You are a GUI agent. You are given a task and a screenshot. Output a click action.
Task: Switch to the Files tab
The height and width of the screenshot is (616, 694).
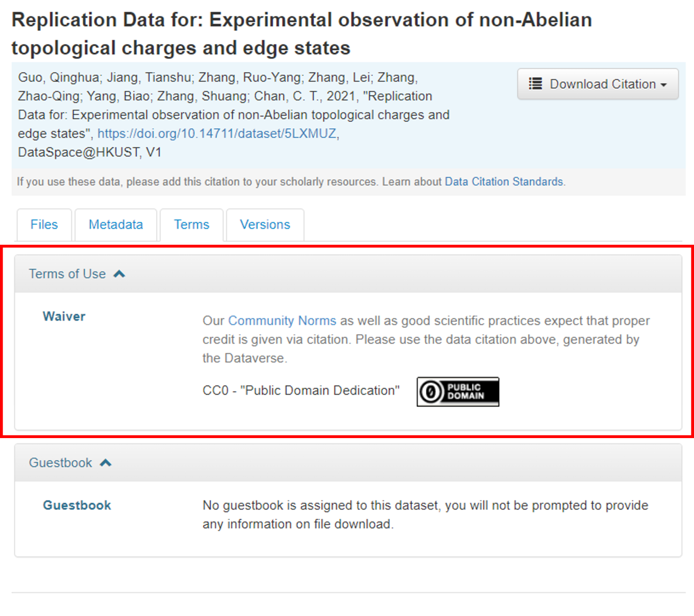click(44, 224)
